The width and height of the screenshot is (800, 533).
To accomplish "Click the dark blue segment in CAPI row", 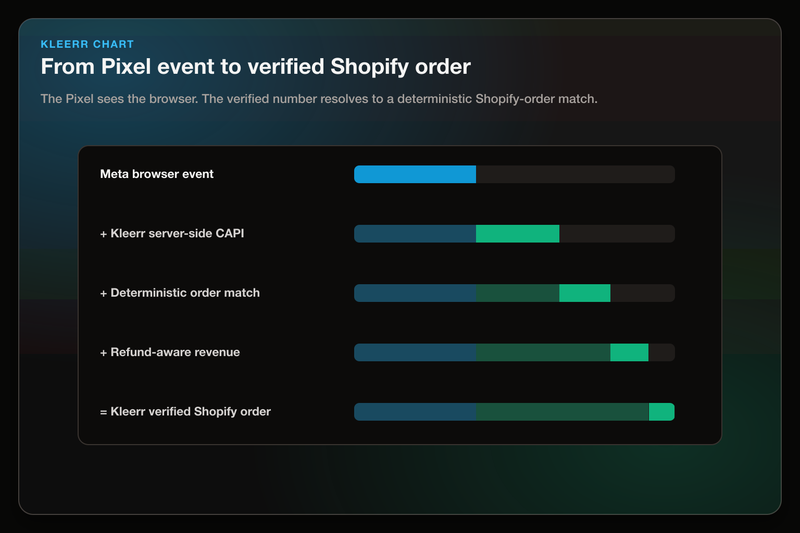I will (415, 234).
